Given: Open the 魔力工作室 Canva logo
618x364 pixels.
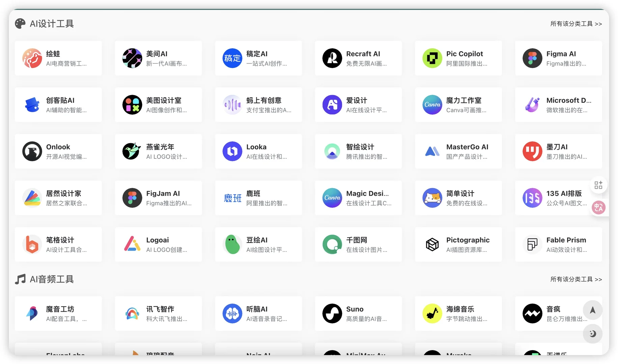Looking at the screenshot, I should (432, 105).
